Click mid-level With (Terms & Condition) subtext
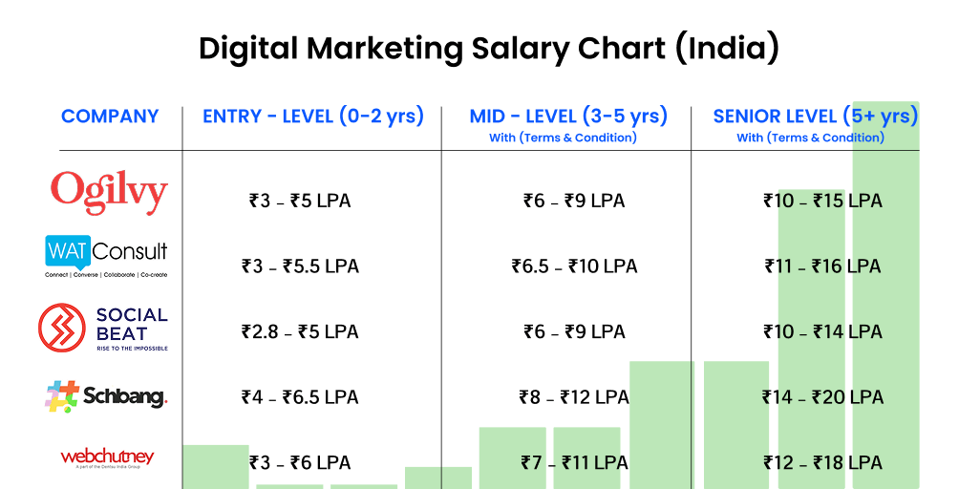 [563, 138]
